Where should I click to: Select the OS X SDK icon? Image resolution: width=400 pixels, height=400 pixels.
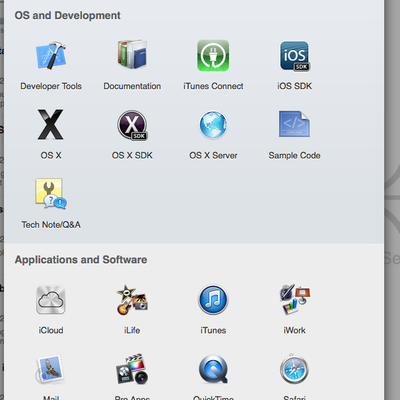pyautogui.click(x=132, y=125)
